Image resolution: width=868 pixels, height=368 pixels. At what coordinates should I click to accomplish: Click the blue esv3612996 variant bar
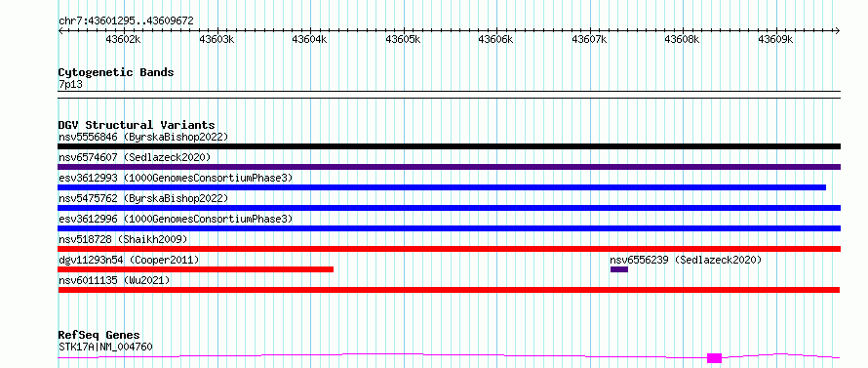tap(449, 228)
